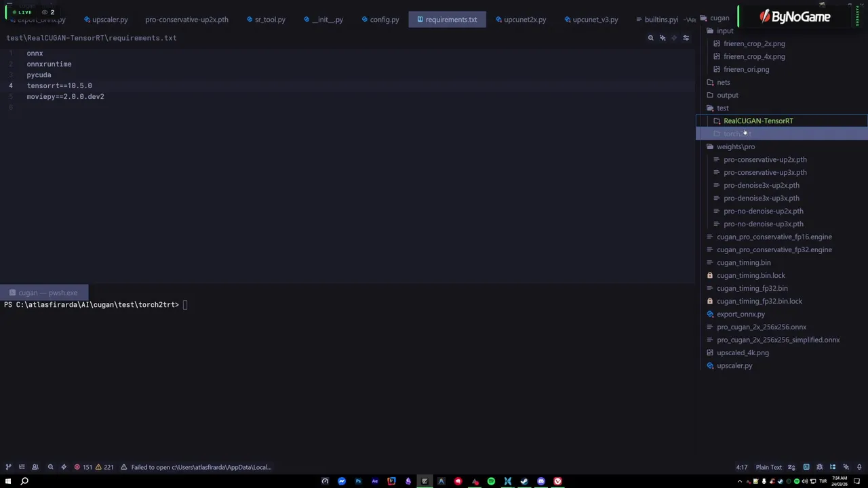Open the Windows Start menu

click(8, 481)
